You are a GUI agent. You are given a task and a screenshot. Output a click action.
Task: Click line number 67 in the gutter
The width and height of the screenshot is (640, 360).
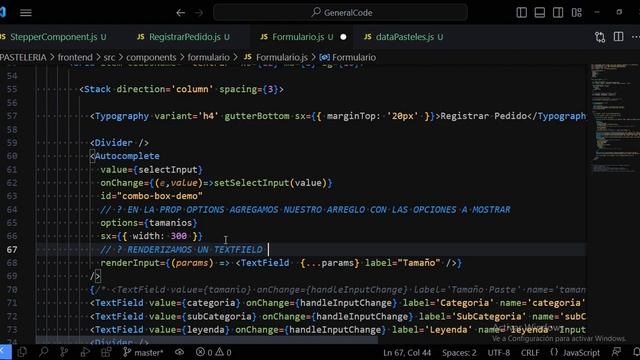[x=12, y=249]
